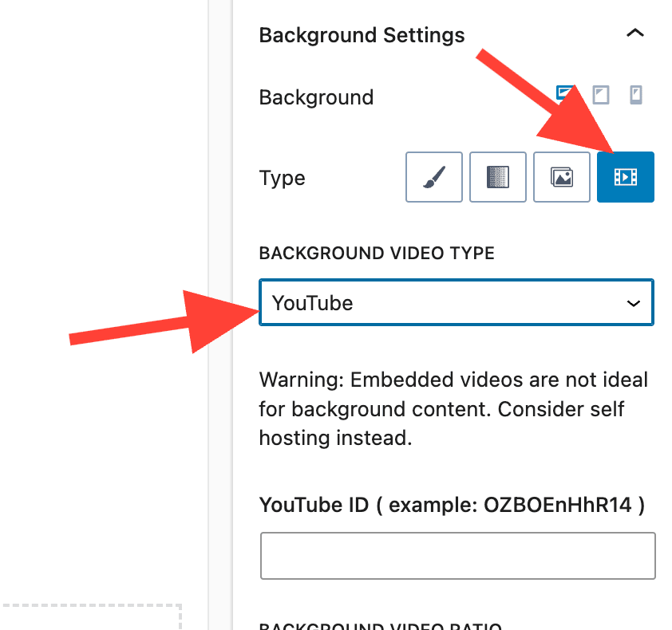Click the partially visible Background Video Ratio label
Image resolution: width=672 pixels, height=630 pixels.
pyautogui.click(x=380, y=625)
